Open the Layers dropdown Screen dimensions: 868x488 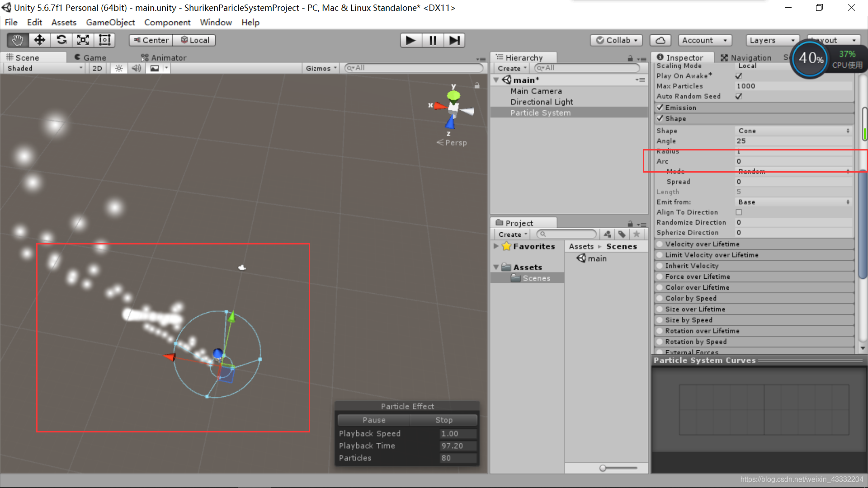pyautogui.click(x=772, y=40)
